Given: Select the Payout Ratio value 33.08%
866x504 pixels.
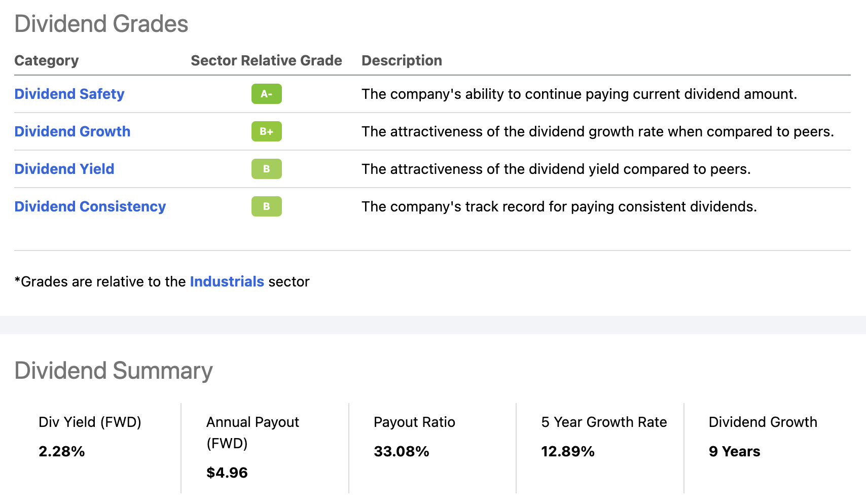Looking at the screenshot, I should [401, 451].
